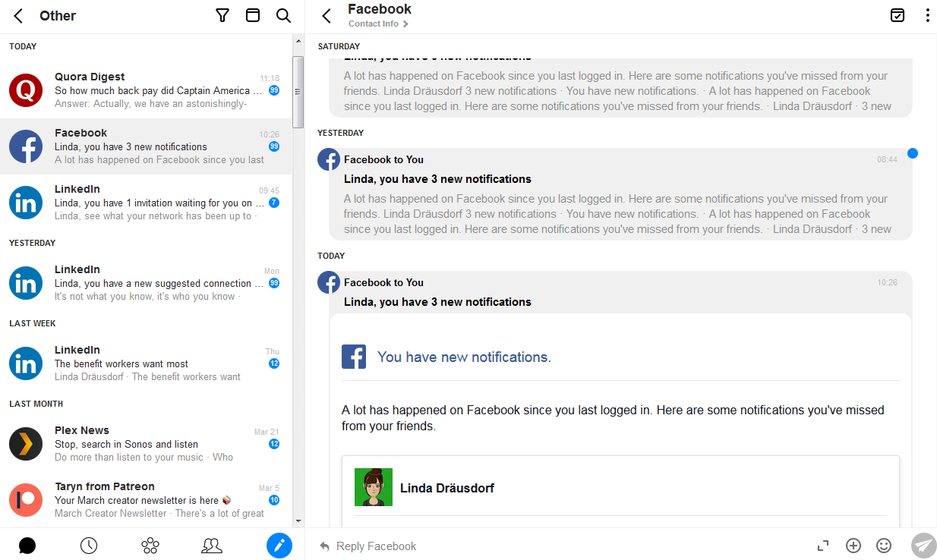Open LinkedIn 1 invitation waiting message

[x=146, y=203]
